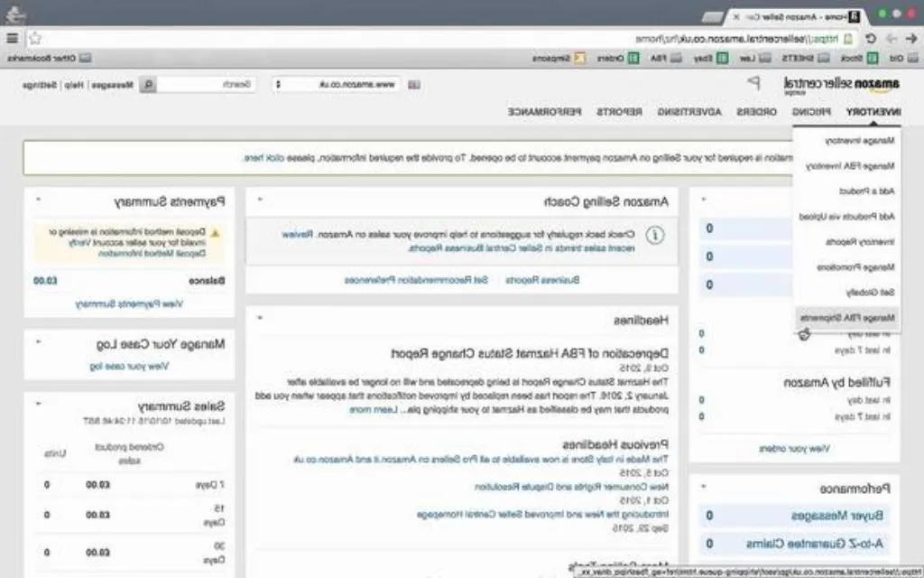The width and height of the screenshot is (924, 578).
Task: Select Manage Promotions menu entry
Action: click(855, 267)
